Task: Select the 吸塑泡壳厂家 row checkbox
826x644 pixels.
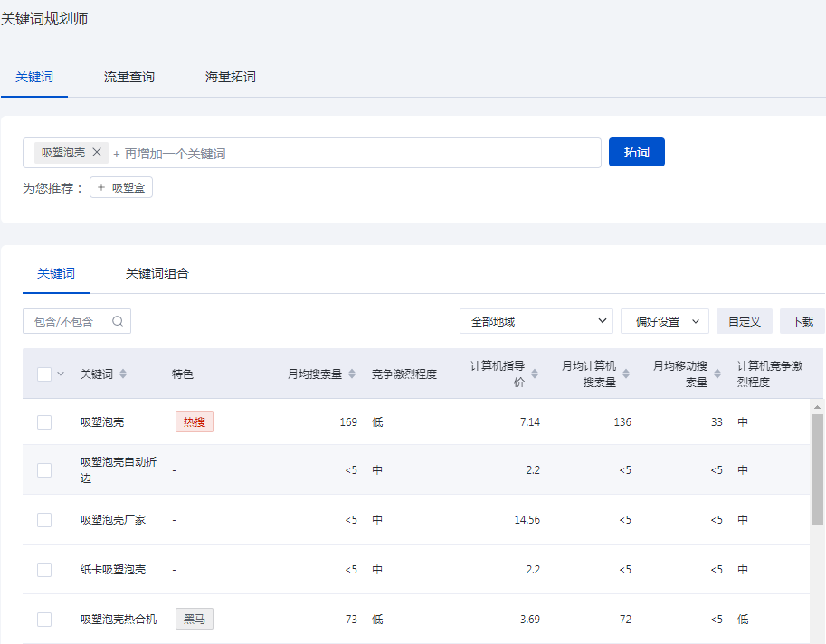Action: pos(44,520)
